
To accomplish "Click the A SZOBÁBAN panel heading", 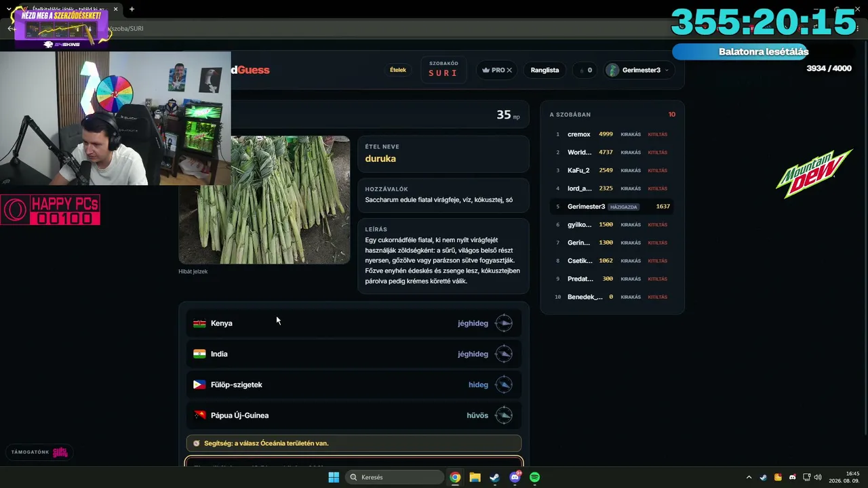I will click(570, 115).
